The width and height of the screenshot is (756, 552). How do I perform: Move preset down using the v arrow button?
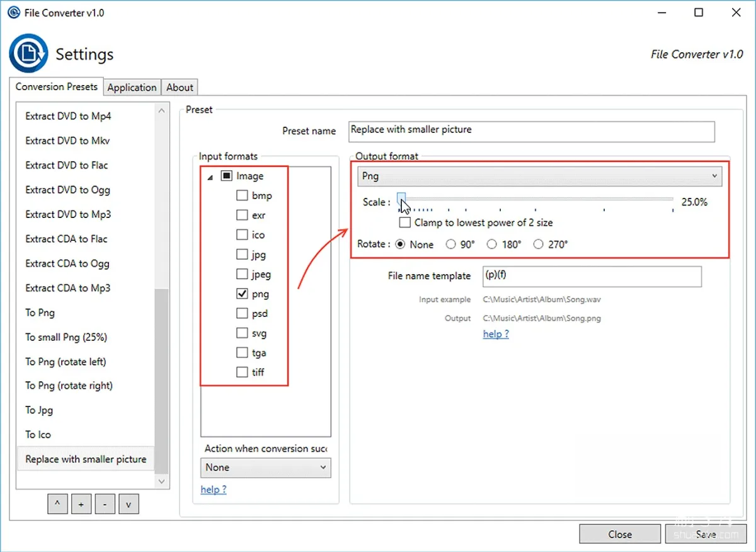129,503
